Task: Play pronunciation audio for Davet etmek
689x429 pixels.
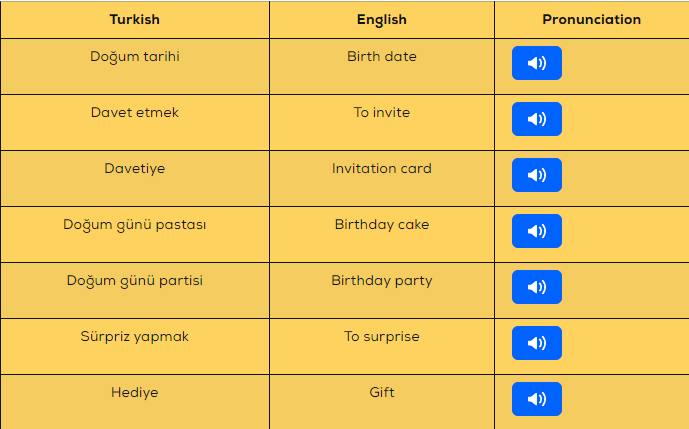Action: point(537,119)
